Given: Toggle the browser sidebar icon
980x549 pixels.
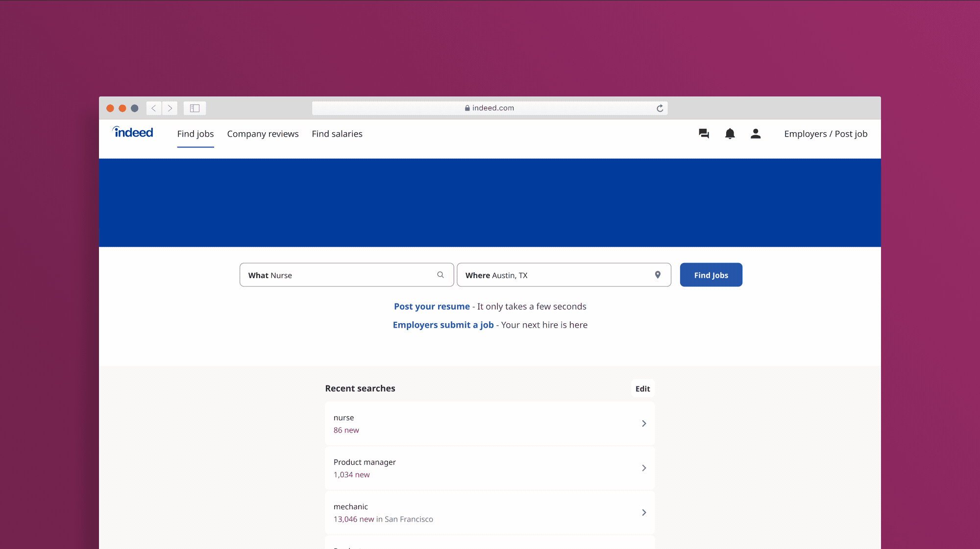Looking at the screenshot, I should 195,108.
